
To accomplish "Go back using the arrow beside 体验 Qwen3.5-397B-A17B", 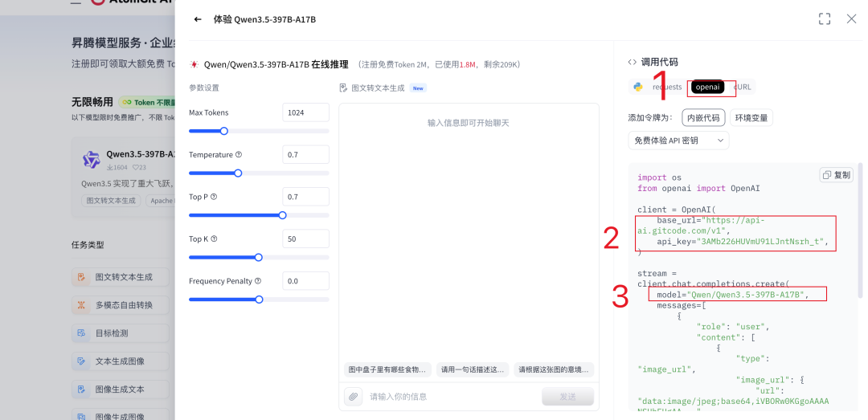I will tap(198, 19).
